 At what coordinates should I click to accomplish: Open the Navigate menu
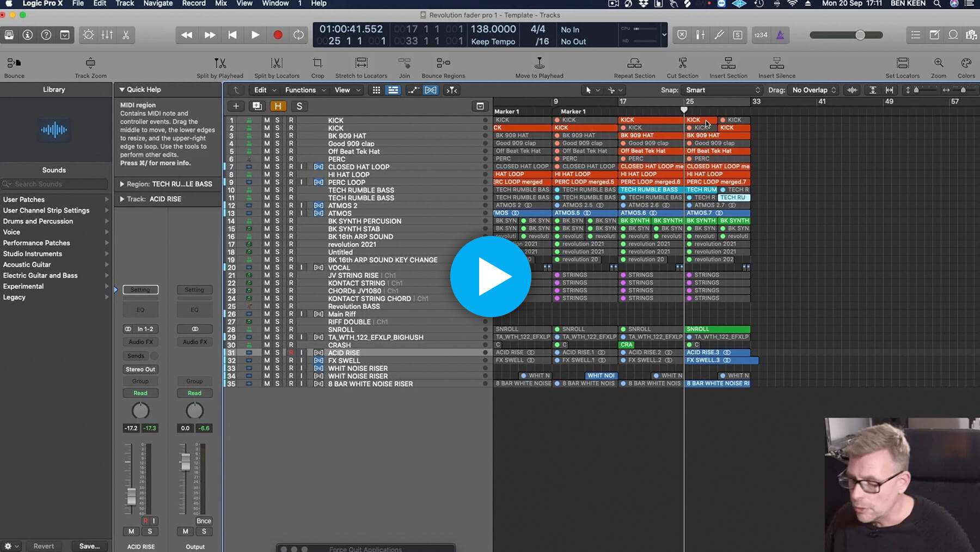coord(158,3)
